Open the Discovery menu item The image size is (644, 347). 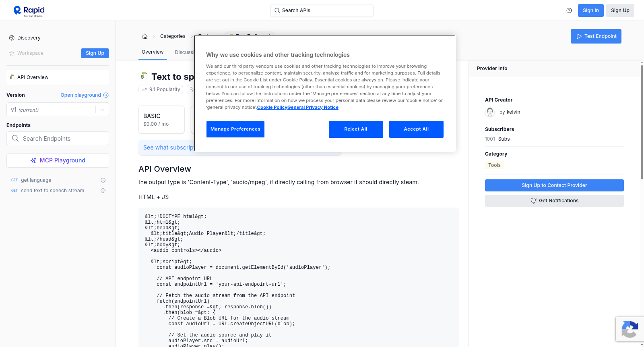(29, 38)
